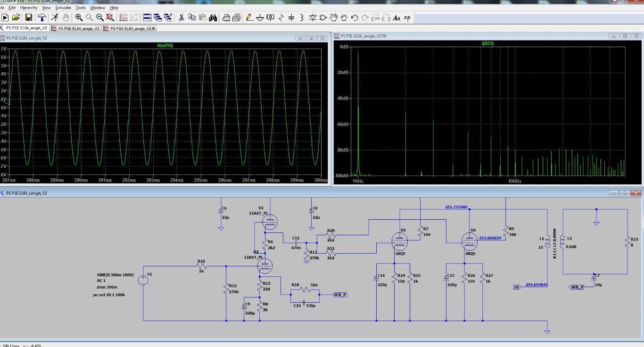Run simulation with running man icon

click(55, 17)
